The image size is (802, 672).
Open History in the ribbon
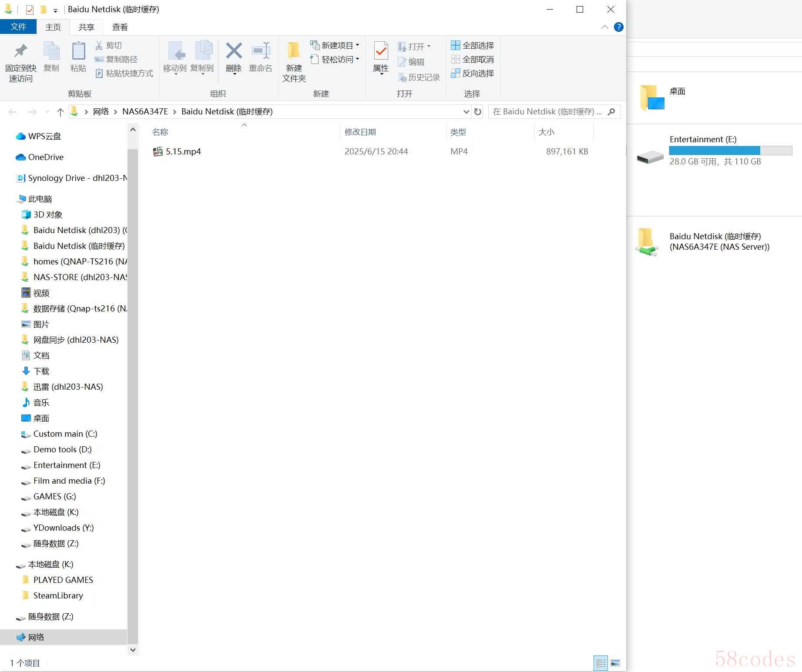click(x=419, y=77)
